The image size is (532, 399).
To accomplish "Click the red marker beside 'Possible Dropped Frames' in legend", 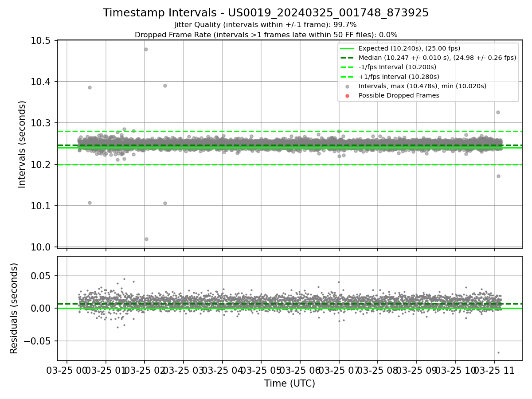I will [x=347, y=96].
